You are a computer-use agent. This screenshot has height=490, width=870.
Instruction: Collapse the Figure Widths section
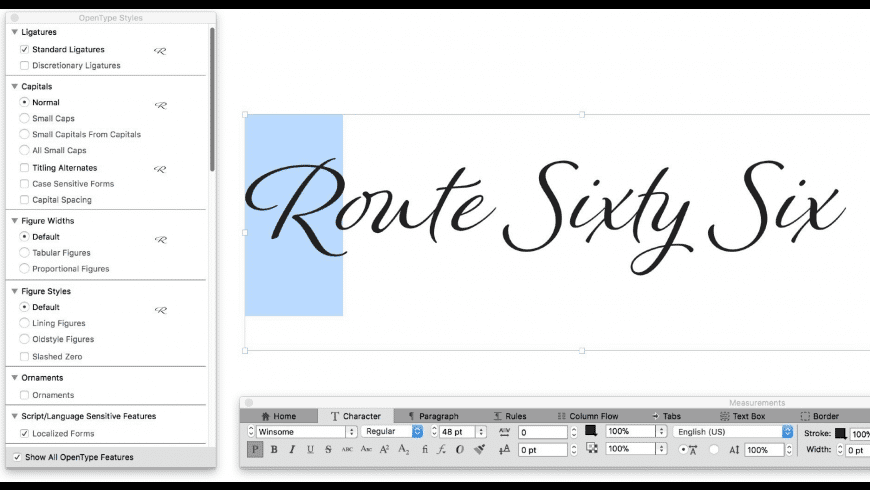coord(15,221)
